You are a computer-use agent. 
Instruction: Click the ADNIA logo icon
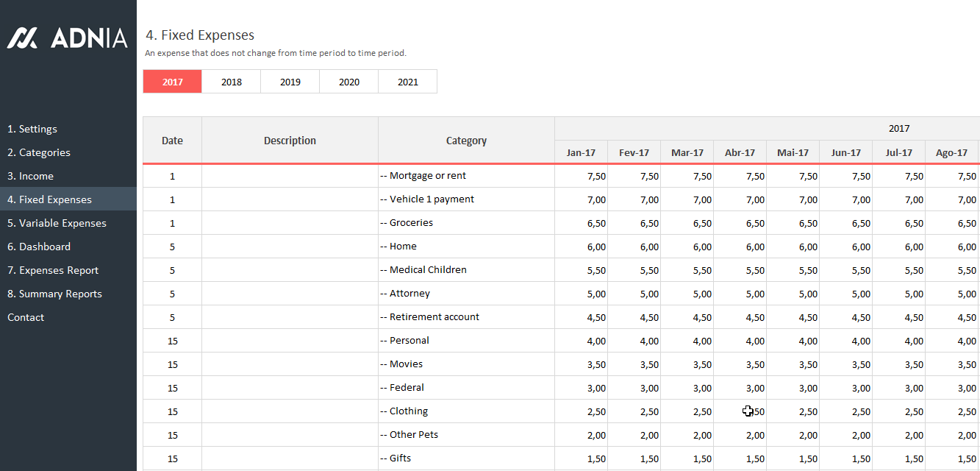(22, 38)
